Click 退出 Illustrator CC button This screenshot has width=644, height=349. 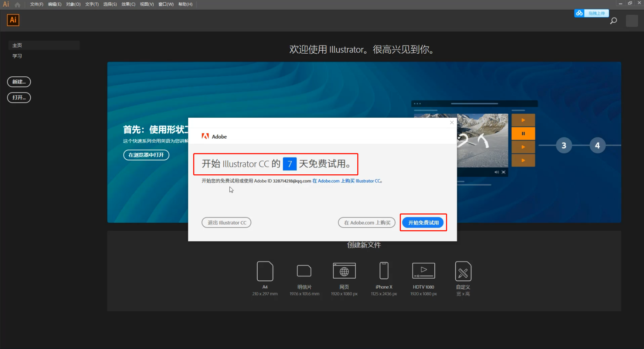click(x=227, y=223)
